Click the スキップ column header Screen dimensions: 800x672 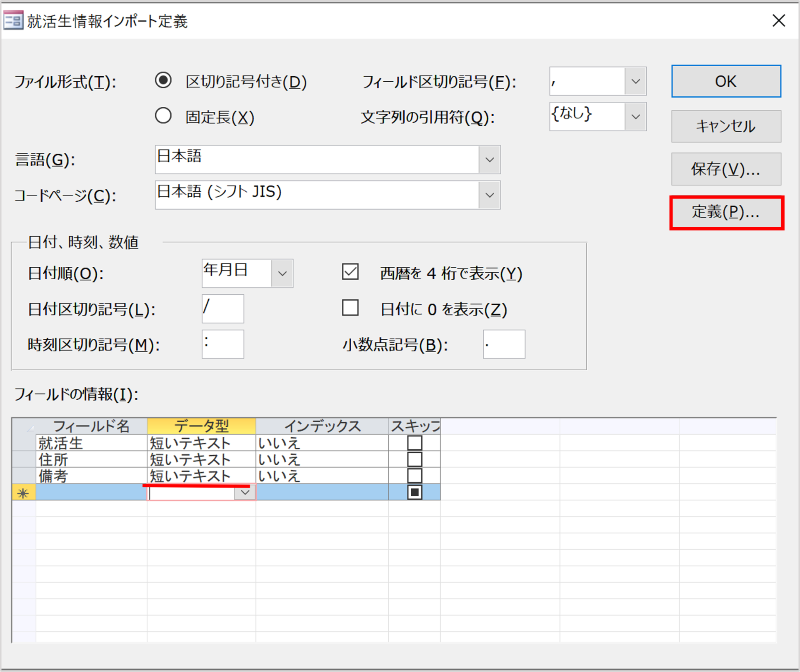[x=415, y=426]
